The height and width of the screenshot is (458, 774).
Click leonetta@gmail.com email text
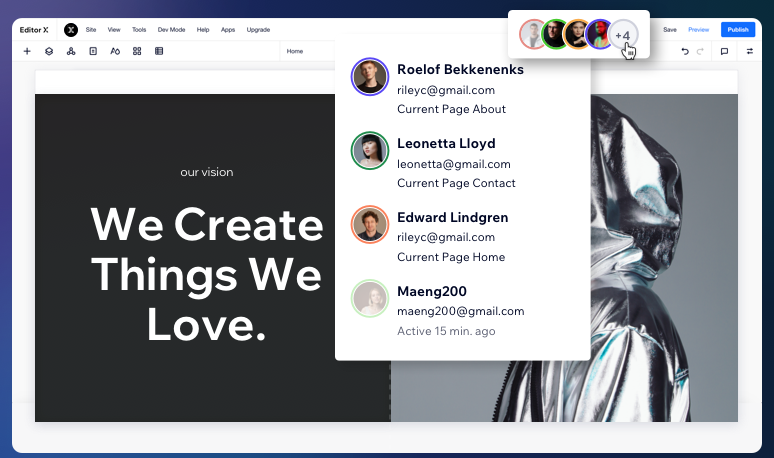pos(454,164)
